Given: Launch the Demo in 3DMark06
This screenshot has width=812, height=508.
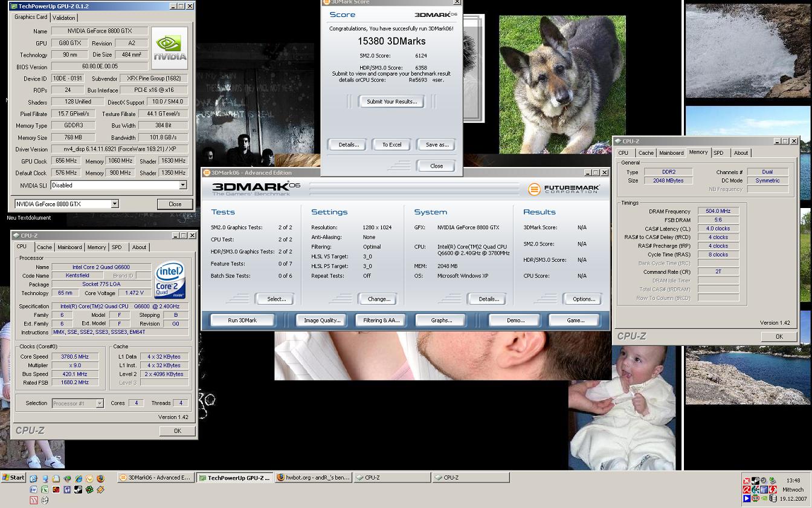Looking at the screenshot, I should point(515,320).
